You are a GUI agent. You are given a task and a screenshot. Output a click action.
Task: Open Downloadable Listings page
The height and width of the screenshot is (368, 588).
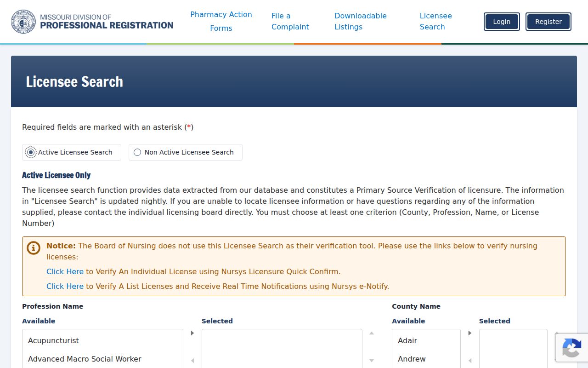[x=361, y=22]
